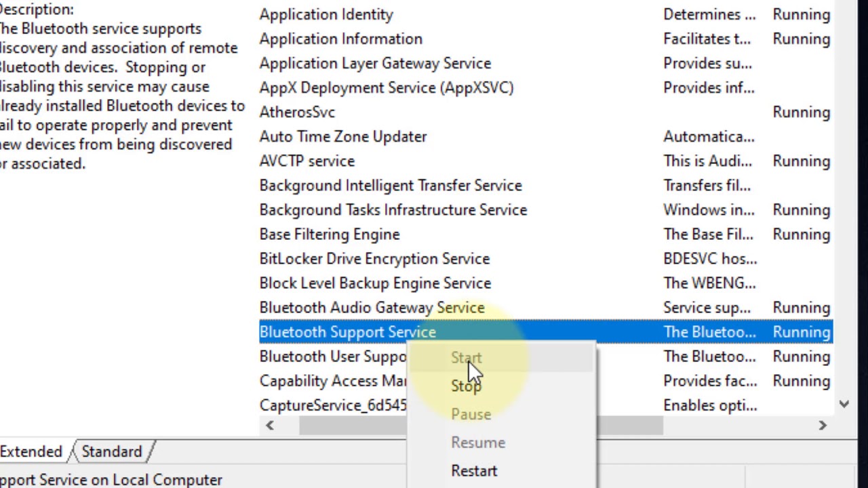Image resolution: width=868 pixels, height=488 pixels.
Task: Switch to the Extended tab
Action: (x=31, y=452)
